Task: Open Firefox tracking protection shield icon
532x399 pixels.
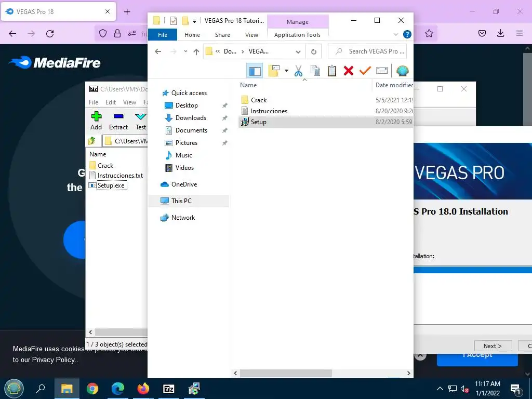Action: [x=103, y=33]
